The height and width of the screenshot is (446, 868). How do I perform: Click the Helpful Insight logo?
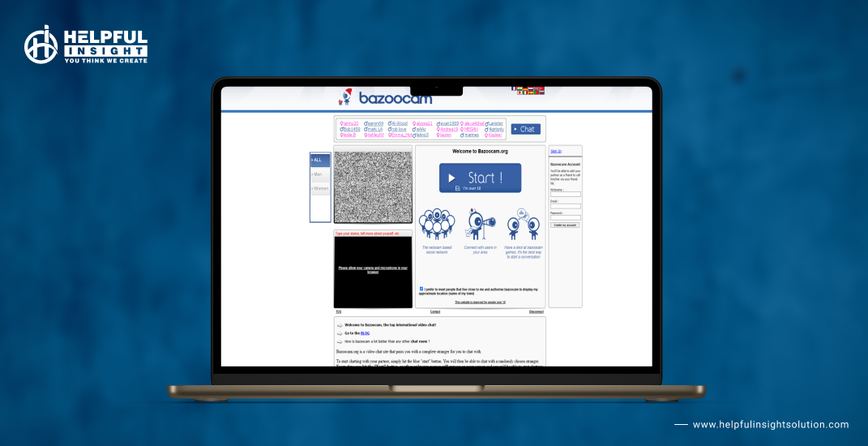point(86,45)
